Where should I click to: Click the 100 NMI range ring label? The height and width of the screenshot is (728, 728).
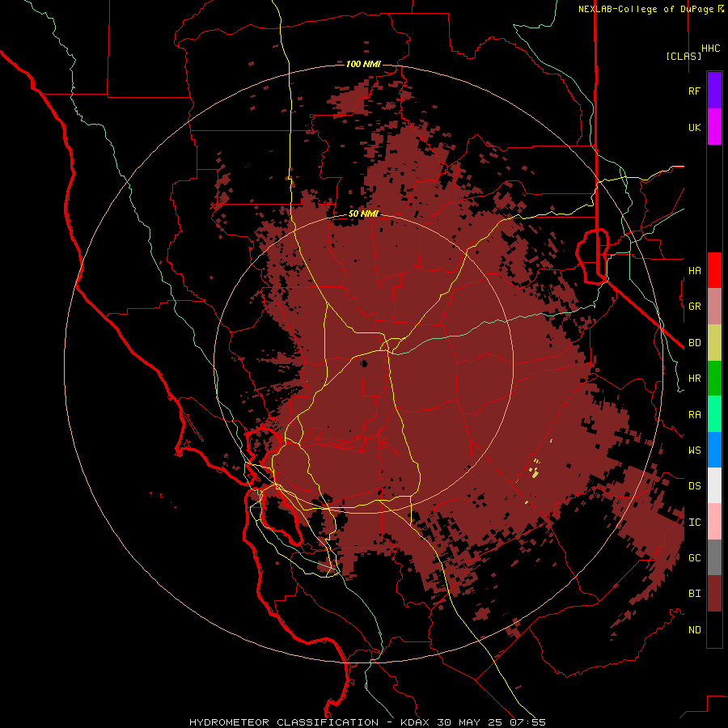(363, 64)
